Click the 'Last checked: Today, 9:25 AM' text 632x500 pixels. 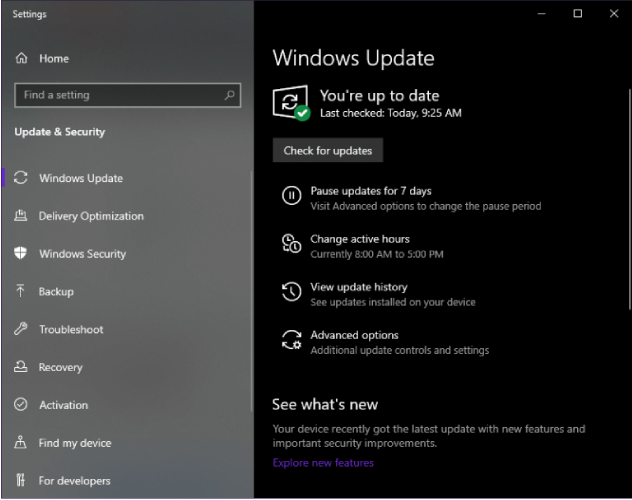pyautogui.click(x=391, y=113)
